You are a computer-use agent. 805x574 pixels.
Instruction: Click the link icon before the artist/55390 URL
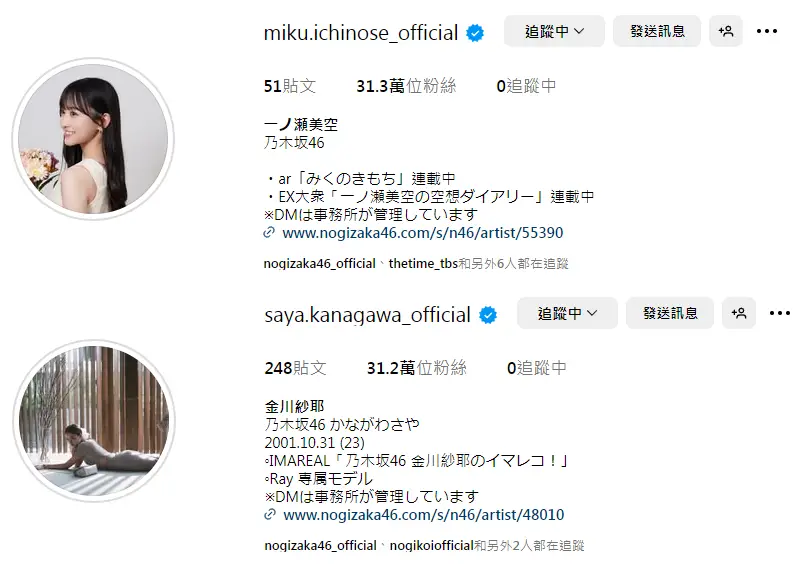pyautogui.click(x=269, y=233)
